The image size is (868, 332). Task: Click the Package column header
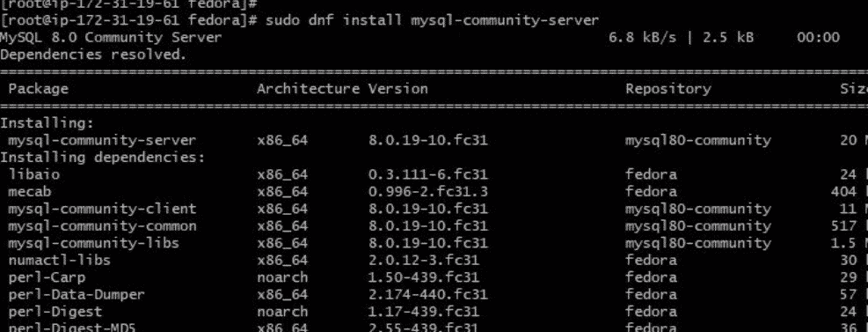pyautogui.click(x=38, y=89)
